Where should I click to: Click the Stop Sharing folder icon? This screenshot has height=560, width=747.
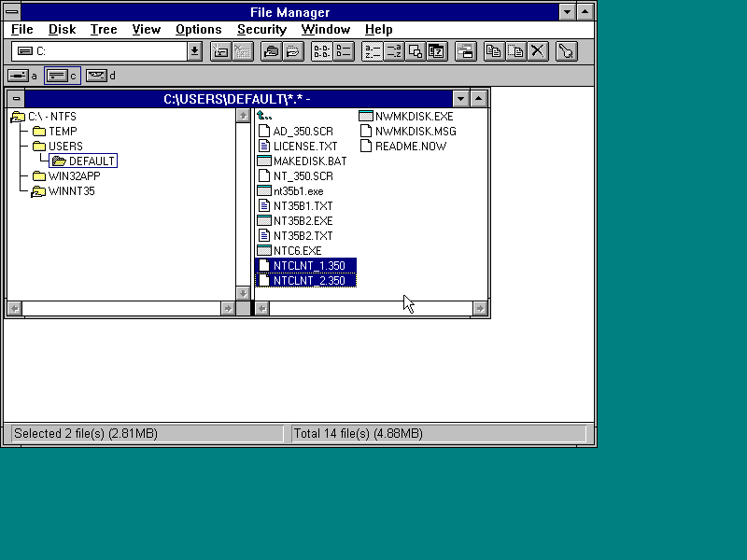pos(293,51)
